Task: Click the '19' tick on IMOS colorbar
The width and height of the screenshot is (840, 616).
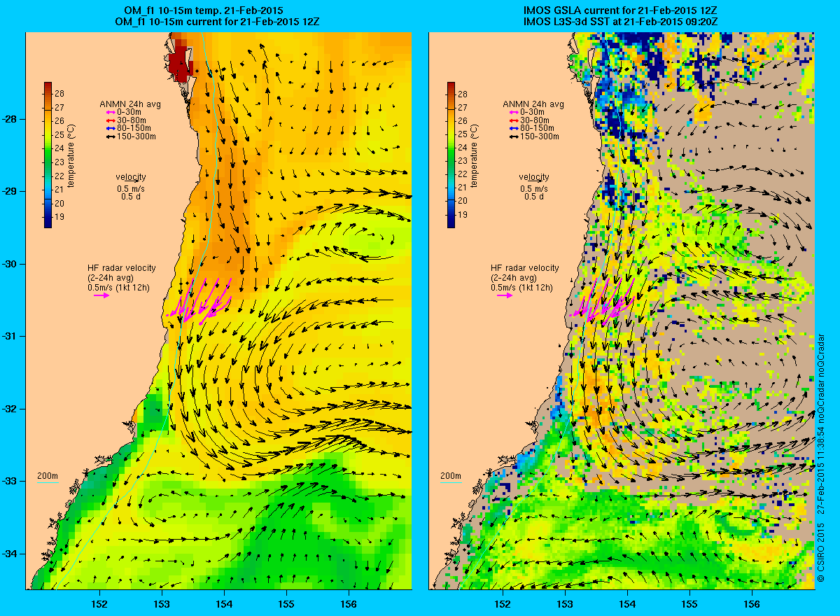Action: coord(463,215)
